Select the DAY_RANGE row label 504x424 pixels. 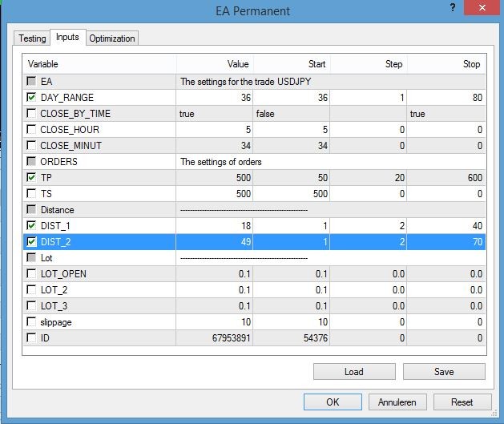pos(67,98)
